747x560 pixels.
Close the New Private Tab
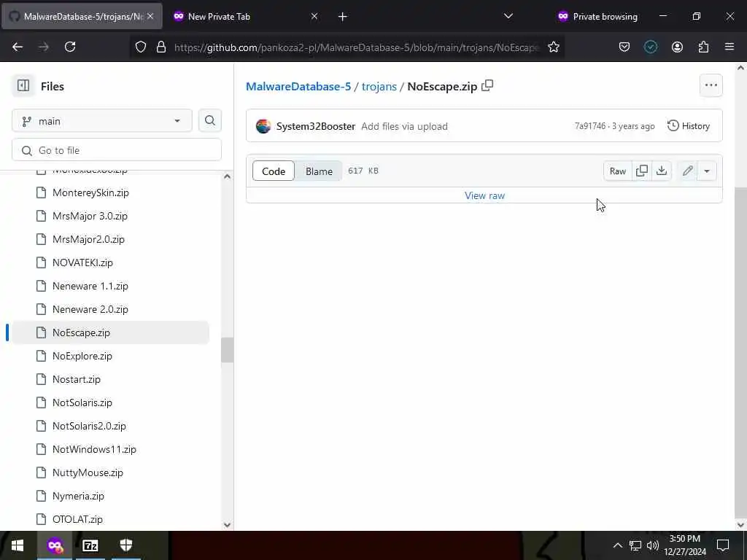(314, 16)
